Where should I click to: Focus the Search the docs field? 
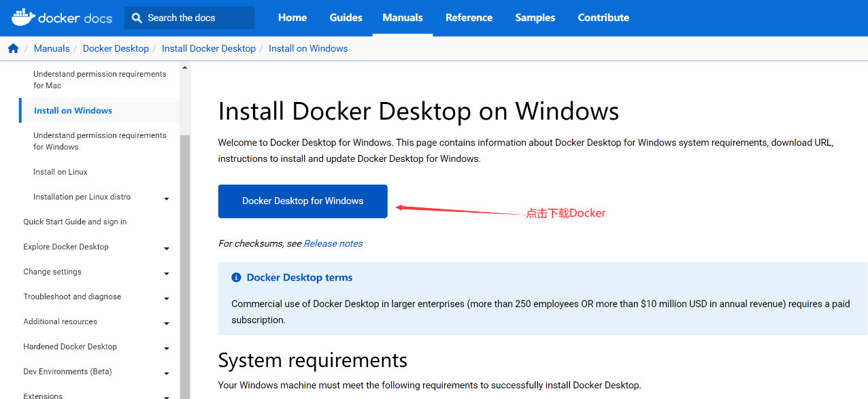[189, 18]
